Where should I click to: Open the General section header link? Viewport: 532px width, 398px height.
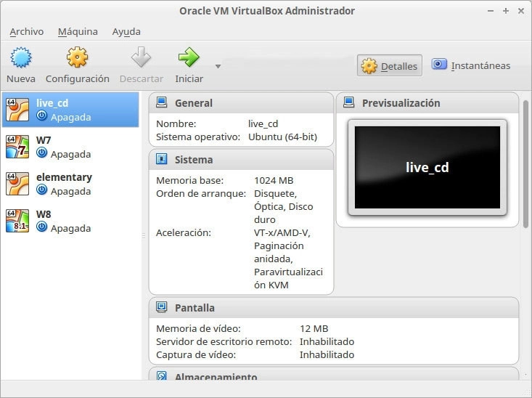point(194,103)
